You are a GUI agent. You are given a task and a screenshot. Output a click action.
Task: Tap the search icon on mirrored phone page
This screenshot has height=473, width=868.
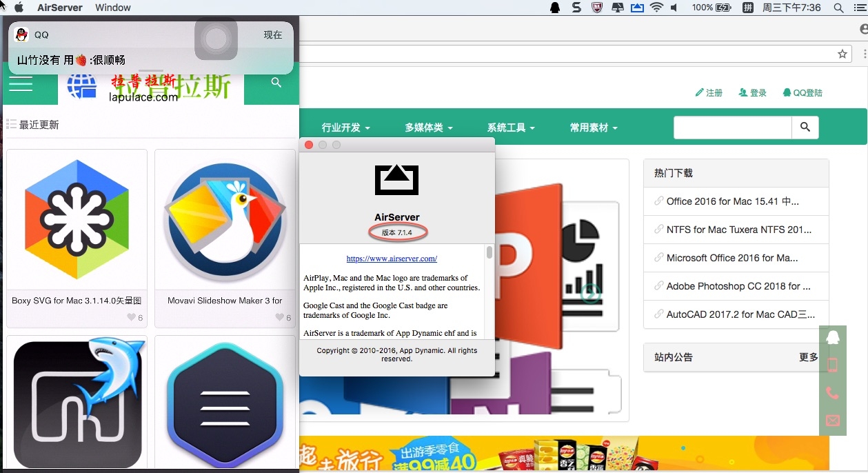(276, 83)
